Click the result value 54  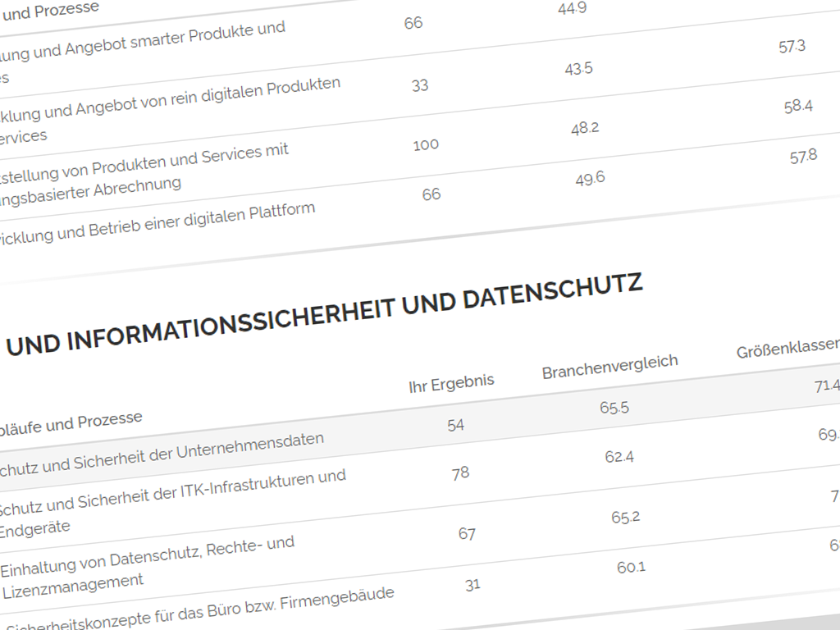[x=455, y=425]
